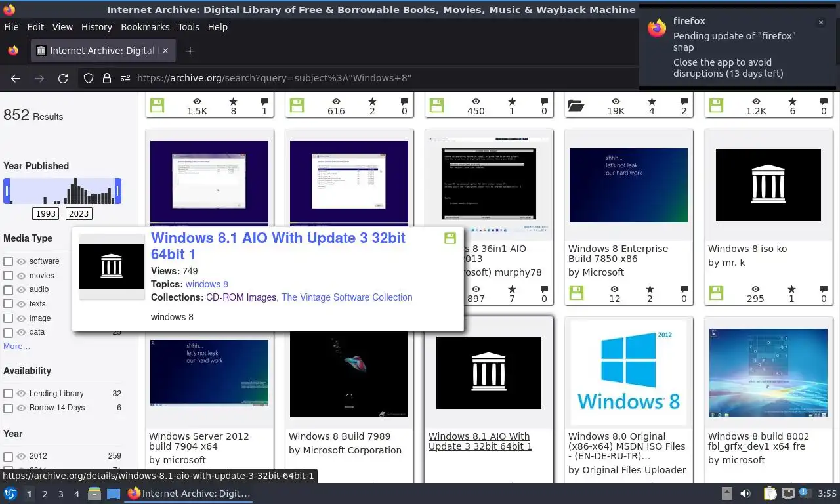Screen dimensions: 840x504
Task: Check the Borrow 14 Days checkbox
Action: pyautogui.click(x=8, y=408)
